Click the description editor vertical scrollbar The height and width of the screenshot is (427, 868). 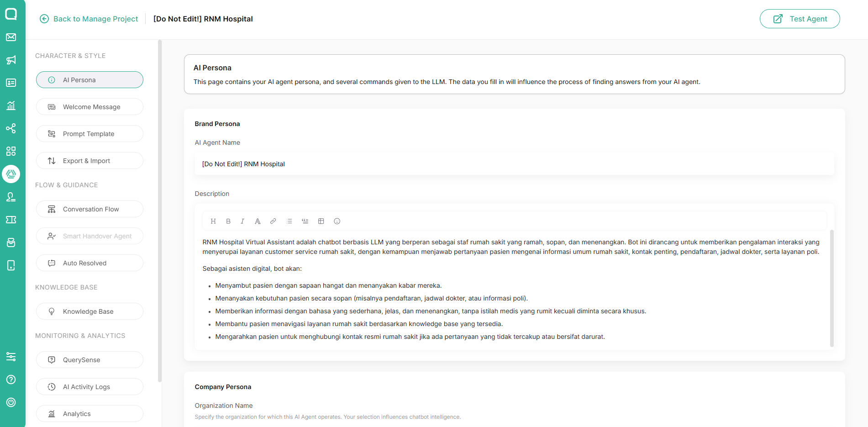coord(831,288)
